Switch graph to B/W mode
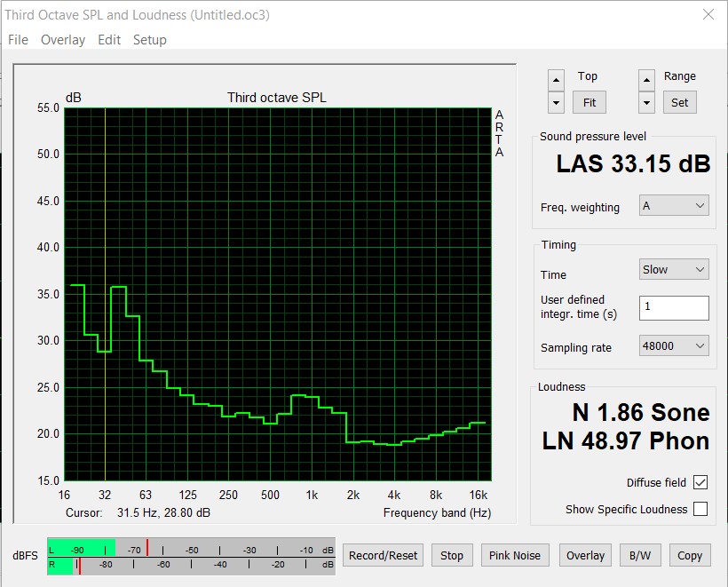The image size is (728, 587). (x=640, y=555)
